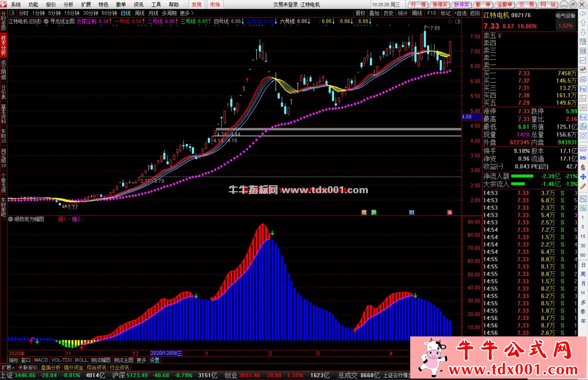
Task: Expand the 更多 period options
Action: (x=187, y=13)
